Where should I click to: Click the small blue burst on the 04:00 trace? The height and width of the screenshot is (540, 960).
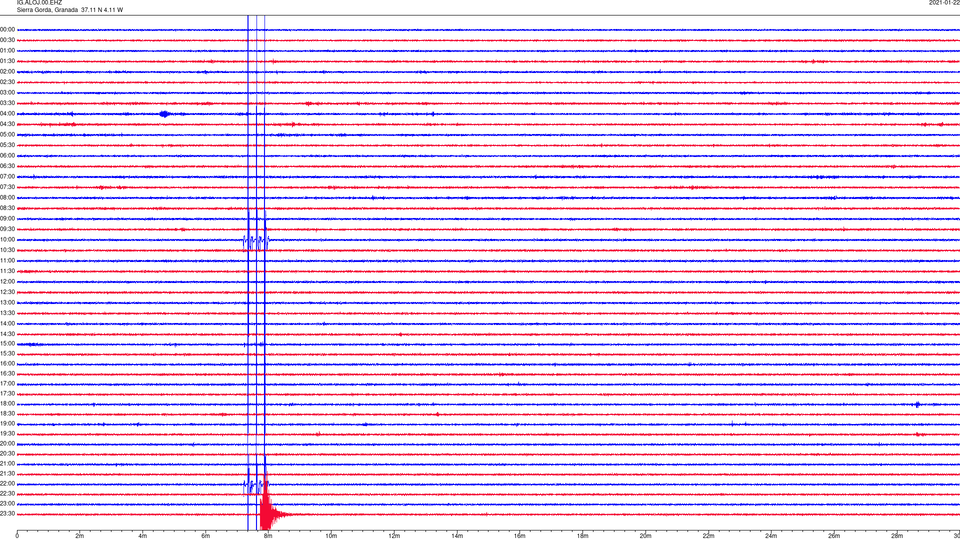(164, 114)
